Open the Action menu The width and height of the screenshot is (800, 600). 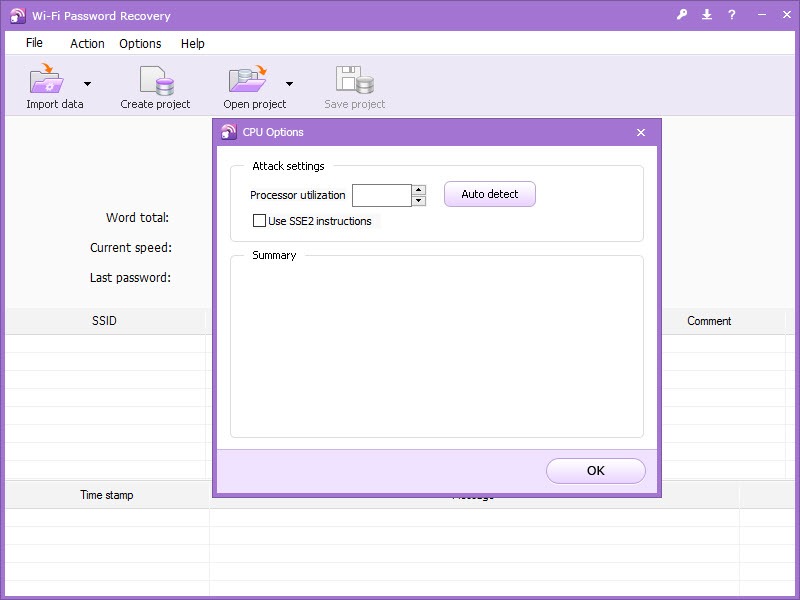pyautogui.click(x=87, y=43)
